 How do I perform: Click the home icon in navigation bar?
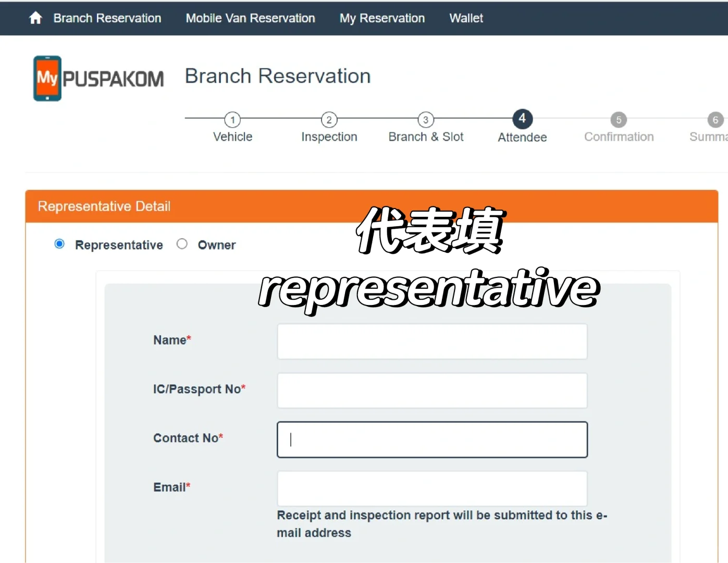(35, 18)
